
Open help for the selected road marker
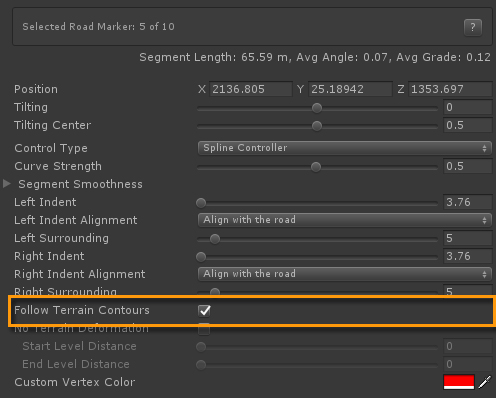tap(473, 27)
